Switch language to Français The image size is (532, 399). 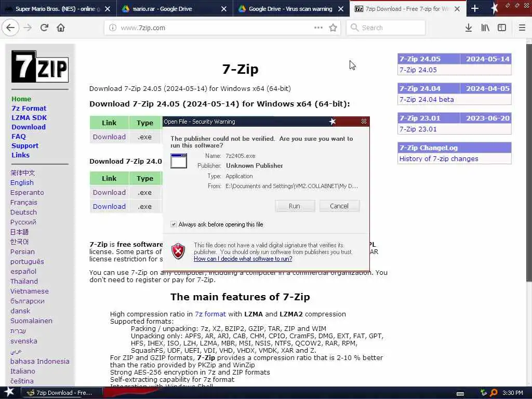(24, 202)
